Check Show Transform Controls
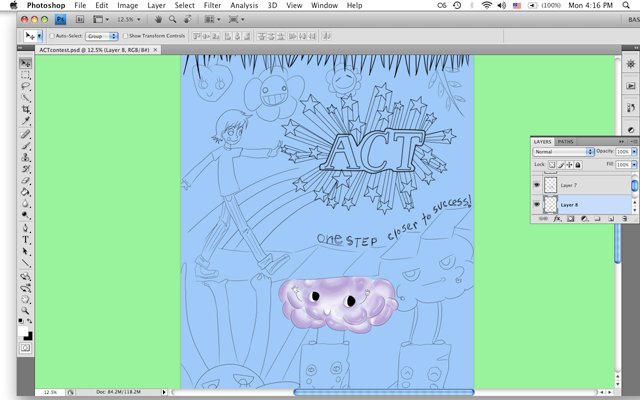This screenshot has height=400, width=640. [124, 36]
